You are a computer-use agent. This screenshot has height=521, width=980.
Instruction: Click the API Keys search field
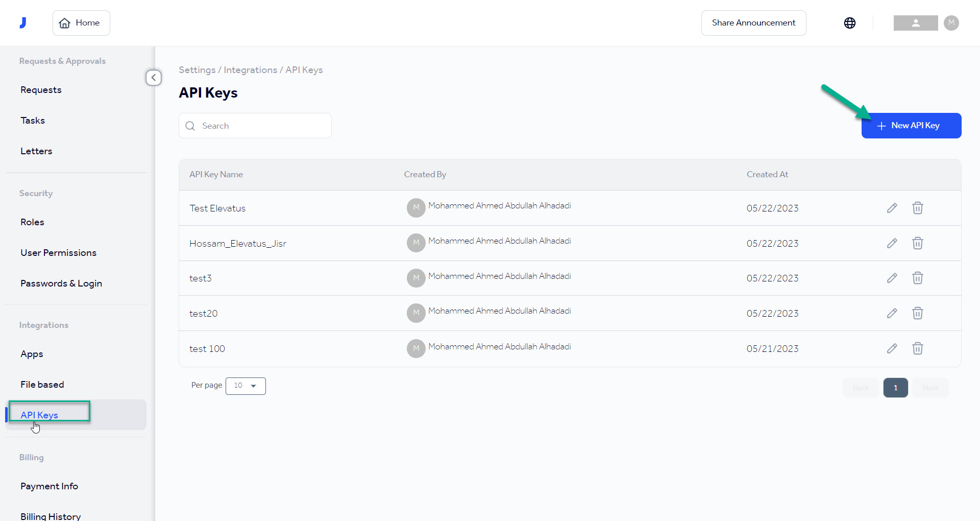(x=255, y=126)
